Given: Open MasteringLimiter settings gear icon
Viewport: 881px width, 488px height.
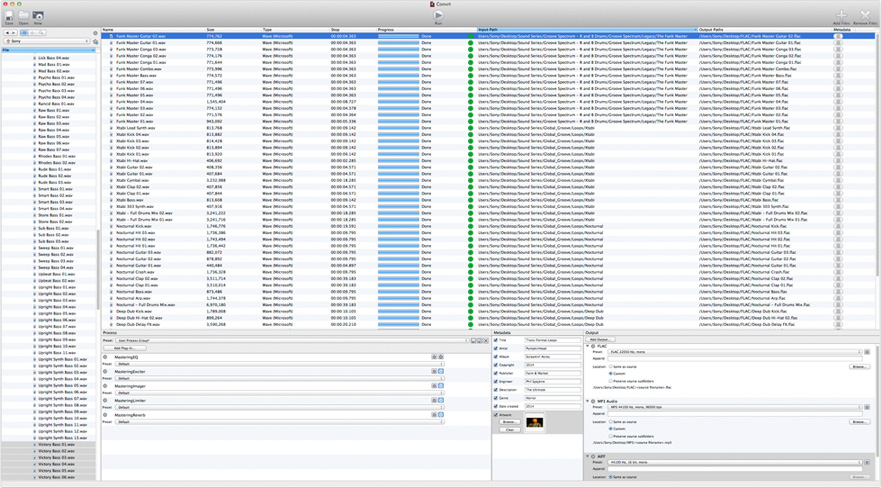Looking at the screenshot, I should click(434, 400).
